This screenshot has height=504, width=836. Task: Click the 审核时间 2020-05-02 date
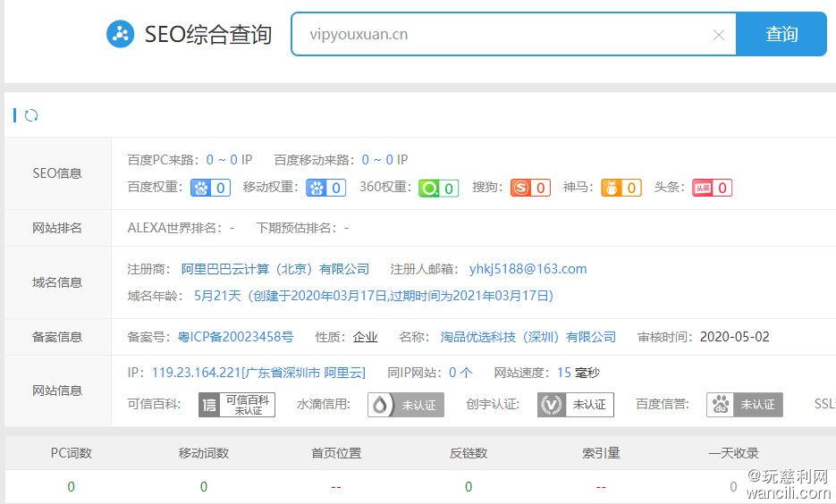(734, 337)
